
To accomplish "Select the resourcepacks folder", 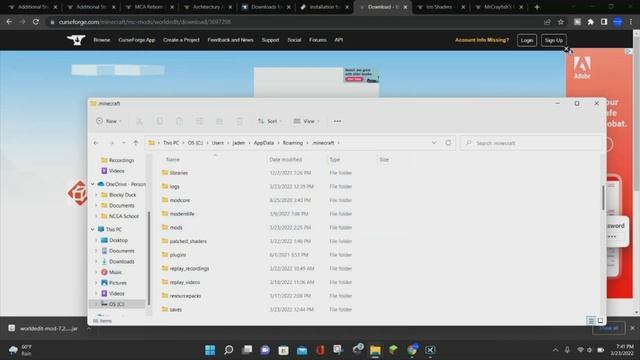I will 185,296.
